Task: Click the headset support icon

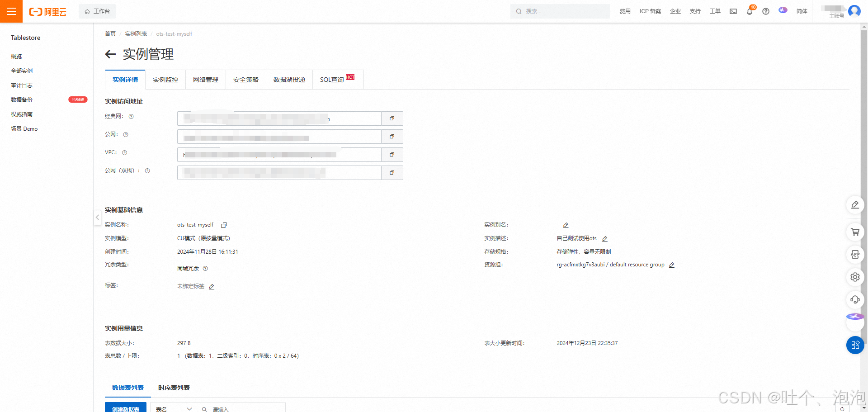Action: pyautogui.click(x=855, y=300)
